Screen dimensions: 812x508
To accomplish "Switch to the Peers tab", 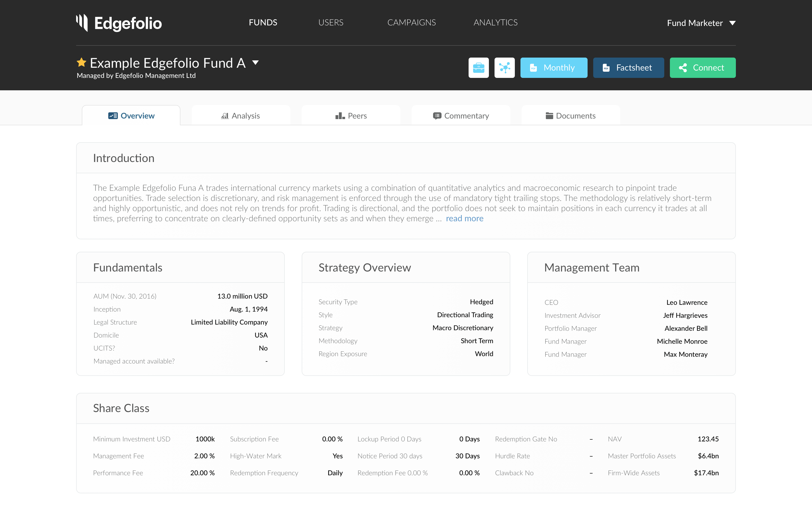I will pos(351,115).
